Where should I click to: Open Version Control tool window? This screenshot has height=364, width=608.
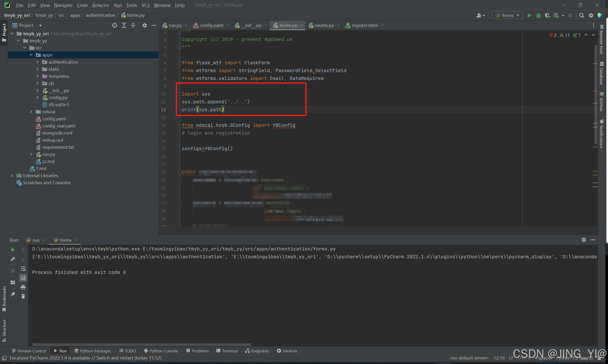point(29,351)
